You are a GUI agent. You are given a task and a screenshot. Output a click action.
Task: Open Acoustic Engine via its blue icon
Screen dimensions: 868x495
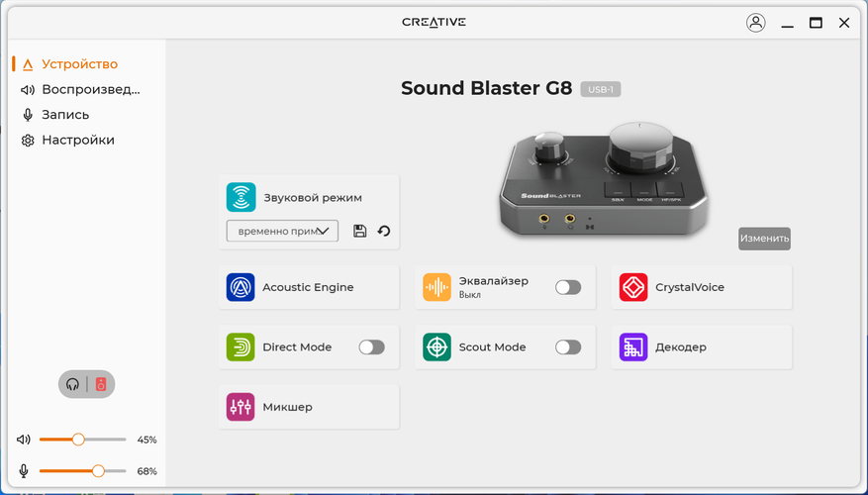click(x=241, y=287)
